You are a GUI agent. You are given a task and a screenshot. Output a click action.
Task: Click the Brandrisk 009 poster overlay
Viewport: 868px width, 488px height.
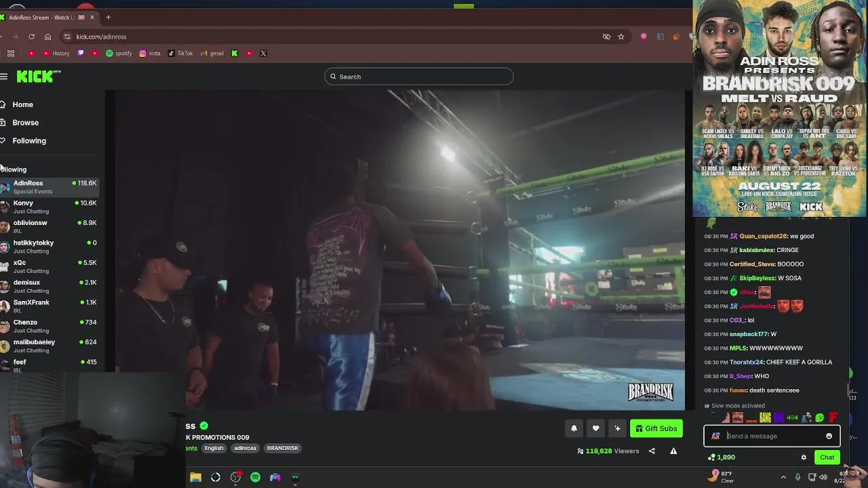tap(779, 108)
